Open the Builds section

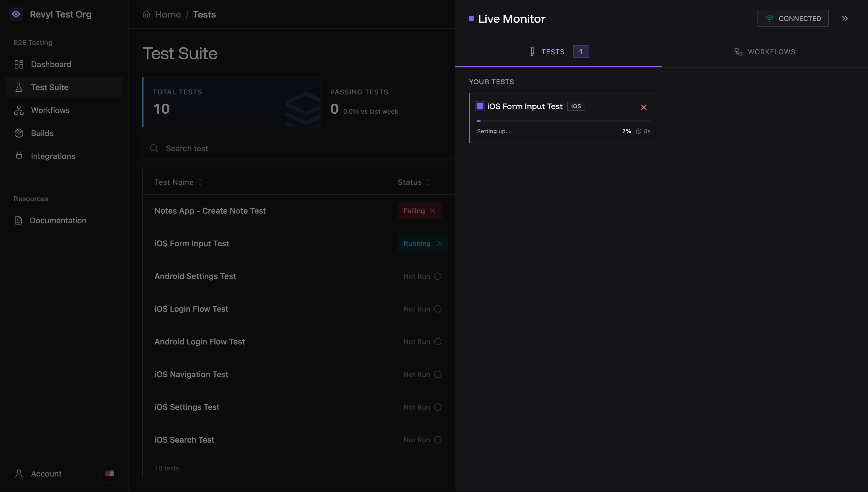pyautogui.click(x=42, y=133)
